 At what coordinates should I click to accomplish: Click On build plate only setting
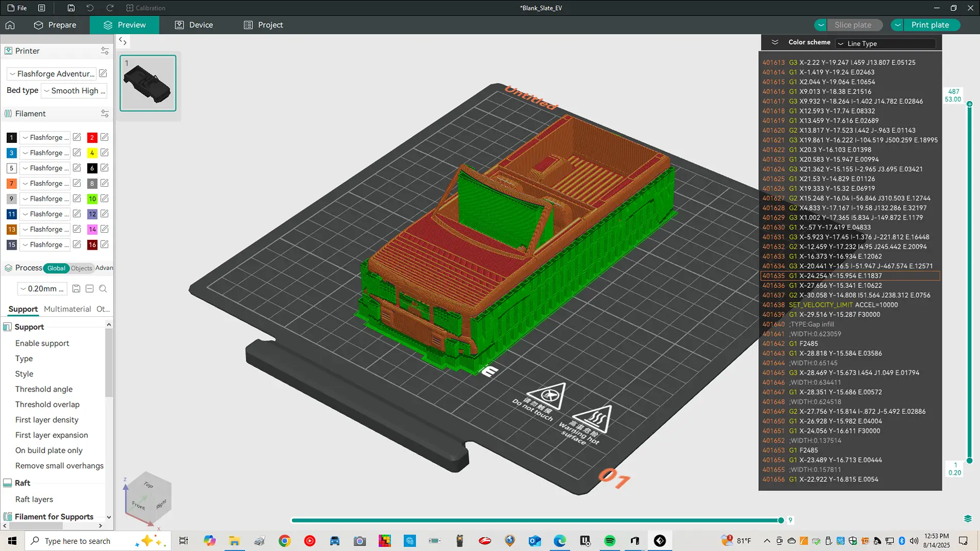[x=49, y=450]
